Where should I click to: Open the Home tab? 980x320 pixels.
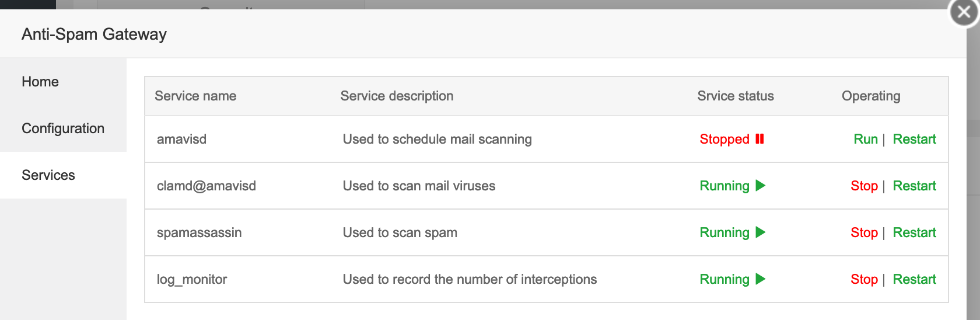(x=40, y=82)
